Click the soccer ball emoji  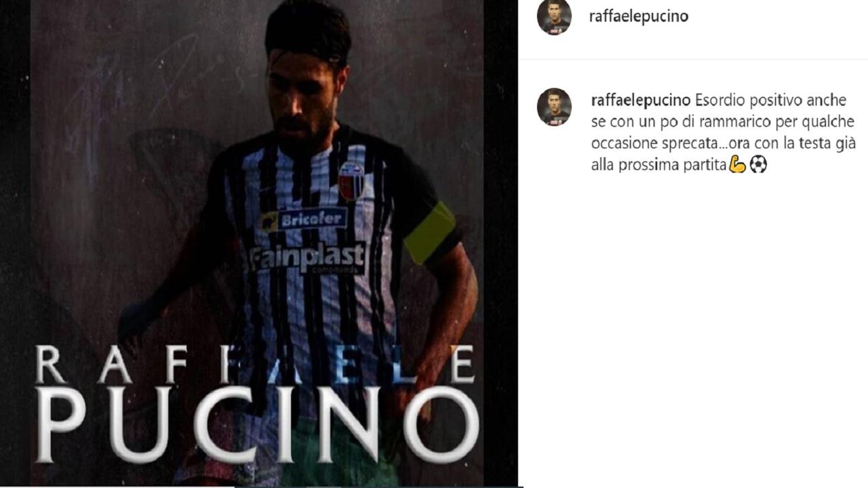pyautogui.click(x=758, y=164)
